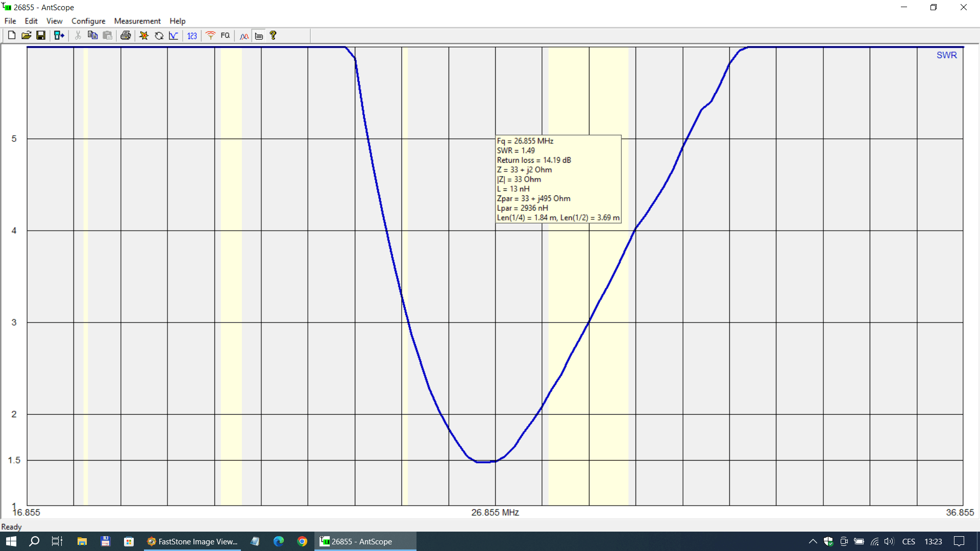Click the SWR curve minimum at 26.855 MHz
Viewport: 980px width, 551px height.
(495, 461)
